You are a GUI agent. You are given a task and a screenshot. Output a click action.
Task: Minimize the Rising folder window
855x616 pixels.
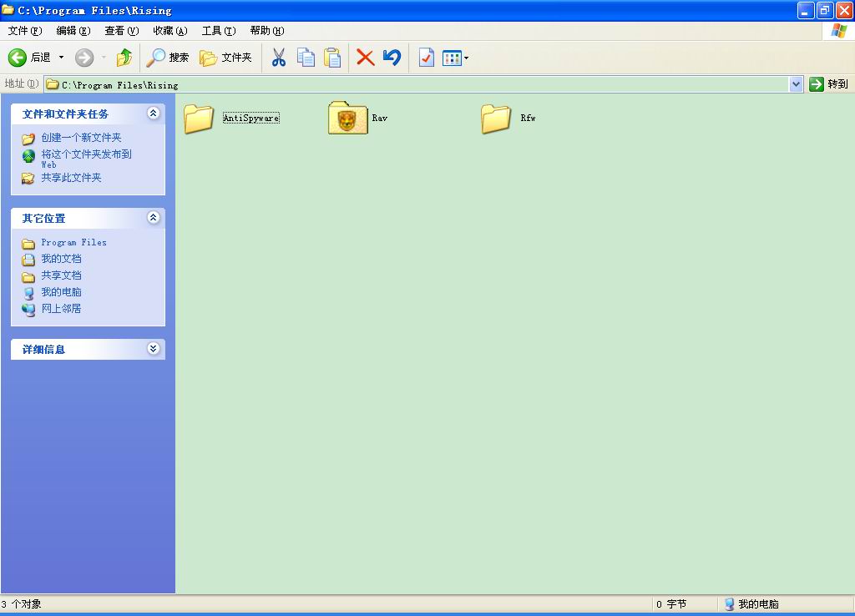[x=806, y=10]
